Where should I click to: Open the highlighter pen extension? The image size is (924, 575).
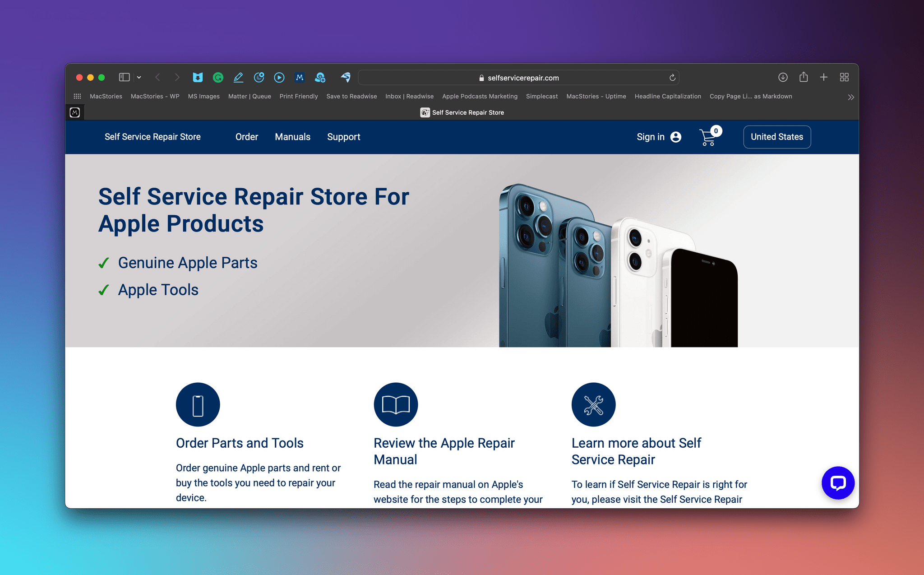238,78
